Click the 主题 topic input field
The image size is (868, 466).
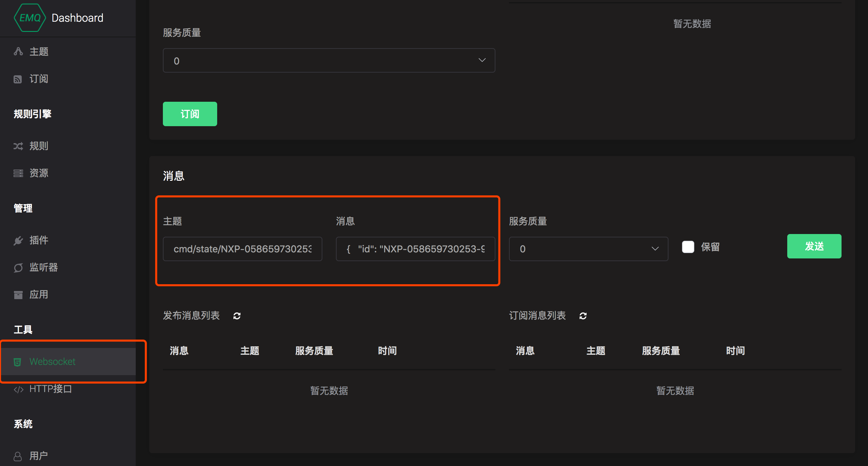pos(242,249)
